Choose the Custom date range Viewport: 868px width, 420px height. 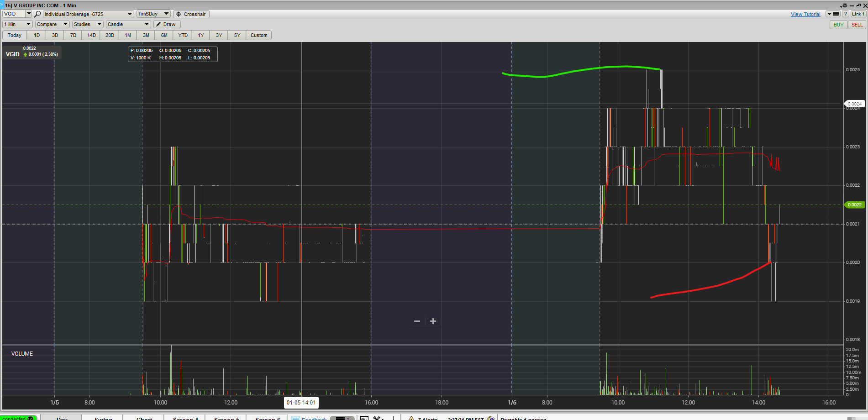click(x=259, y=35)
